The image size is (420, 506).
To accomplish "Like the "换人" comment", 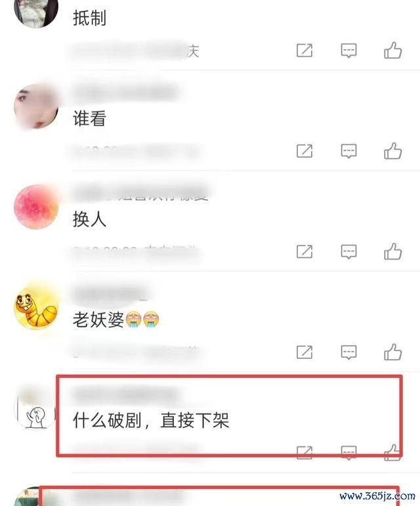I will pyautogui.click(x=392, y=251).
